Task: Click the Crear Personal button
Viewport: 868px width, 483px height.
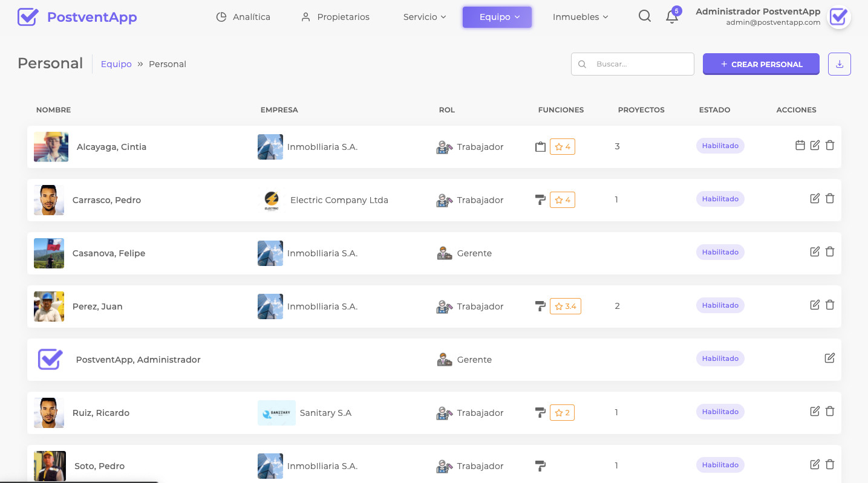Action: point(761,64)
